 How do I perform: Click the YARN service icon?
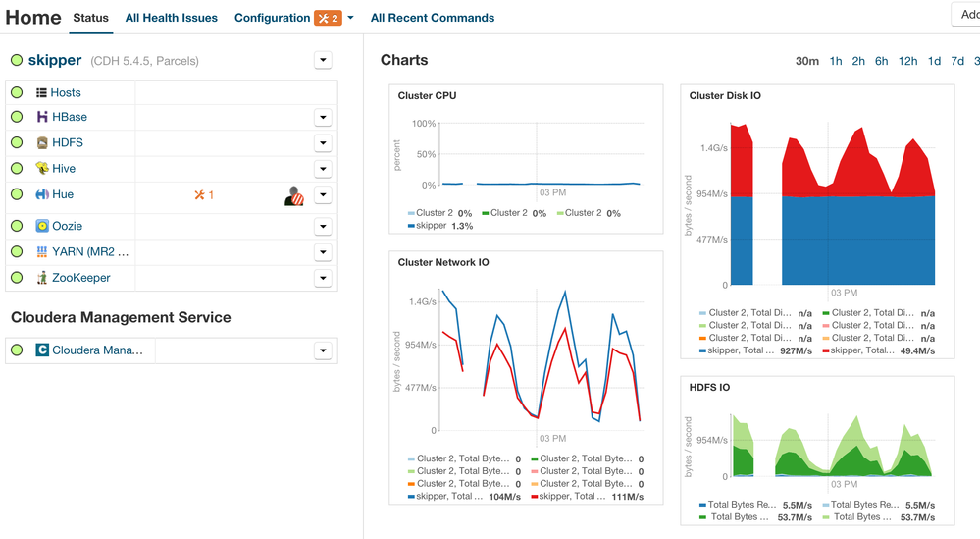pyautogui.click(x=42, y=252)
